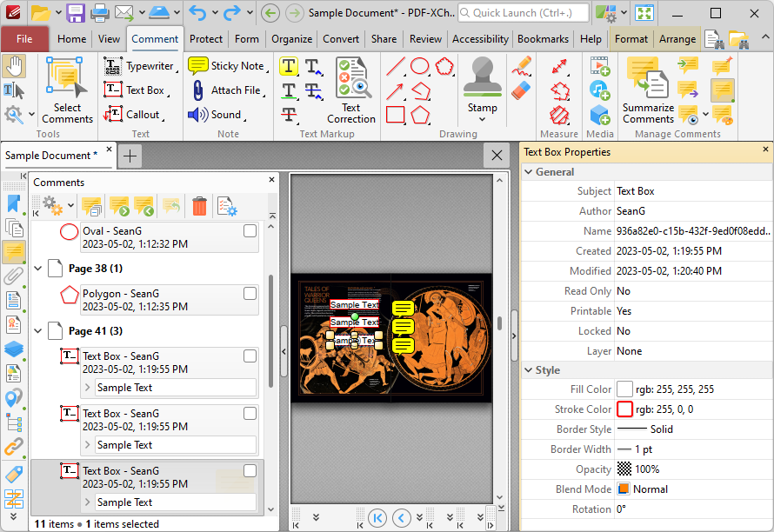Close the Comments pane

click(x=271, y=180)
